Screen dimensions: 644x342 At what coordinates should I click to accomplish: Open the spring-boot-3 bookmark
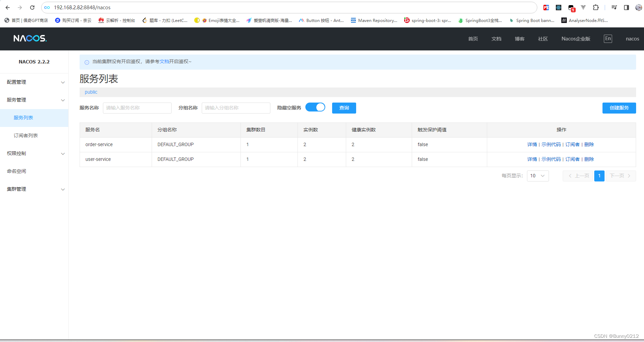tap(428, 21)
